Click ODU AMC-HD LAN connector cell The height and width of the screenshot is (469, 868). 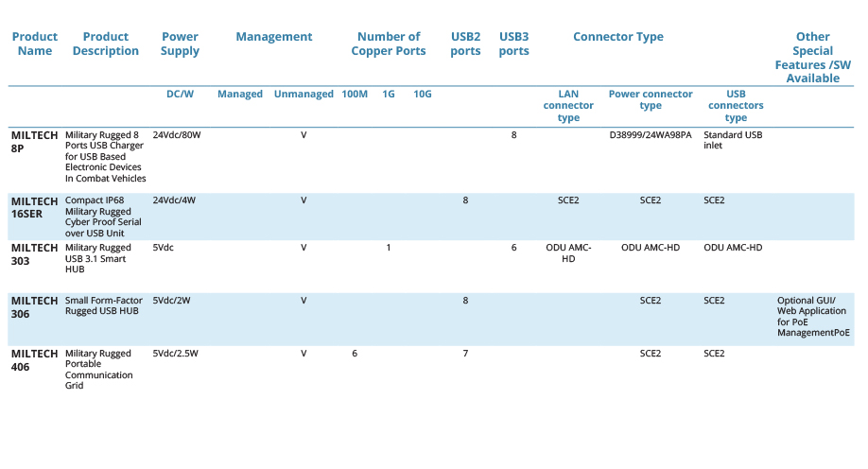click(568, 253)
